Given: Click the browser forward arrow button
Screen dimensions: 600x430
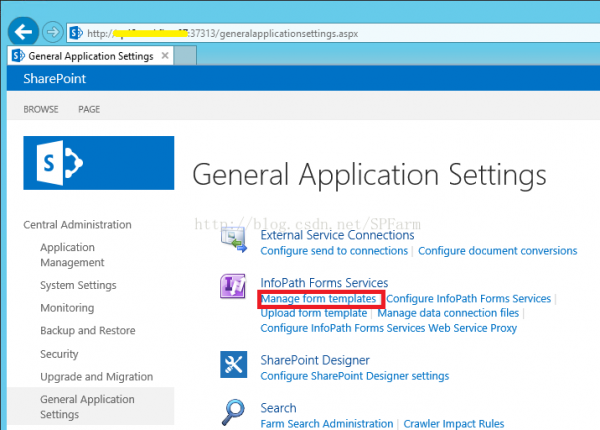Looking at the screenshot, I should (53, 32).
